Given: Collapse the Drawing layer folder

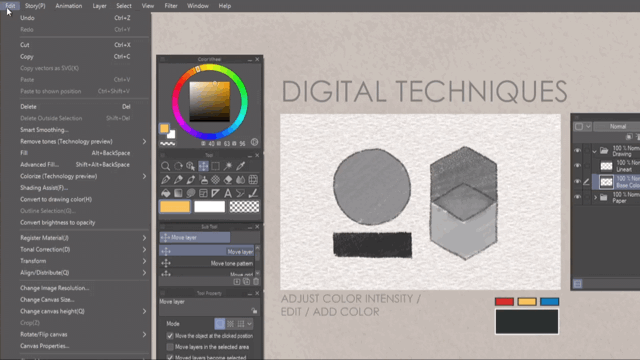Looking at the screenshot, I should [x=594, y=151].
